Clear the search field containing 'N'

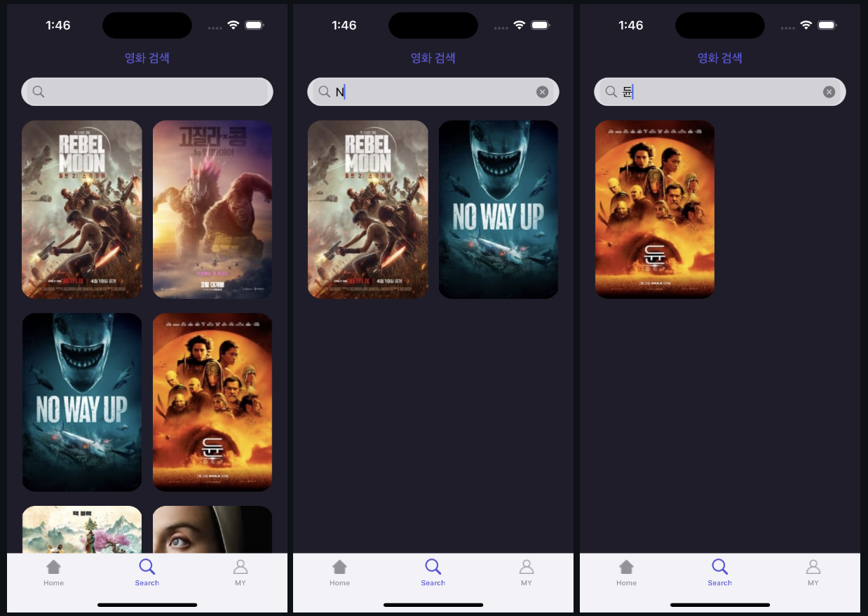coord(542,92)
